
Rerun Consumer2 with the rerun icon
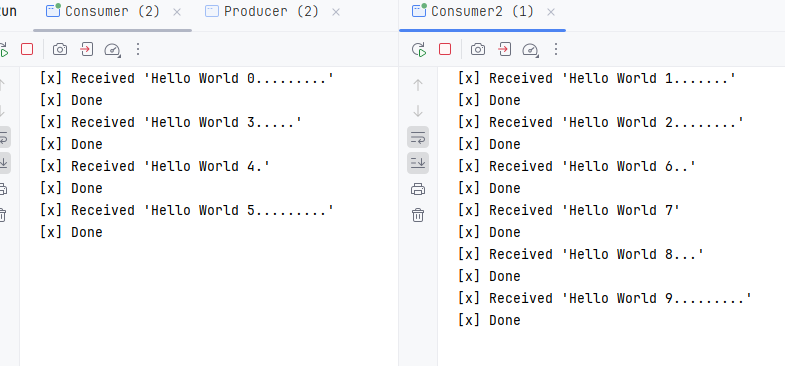tap(419, 49)
